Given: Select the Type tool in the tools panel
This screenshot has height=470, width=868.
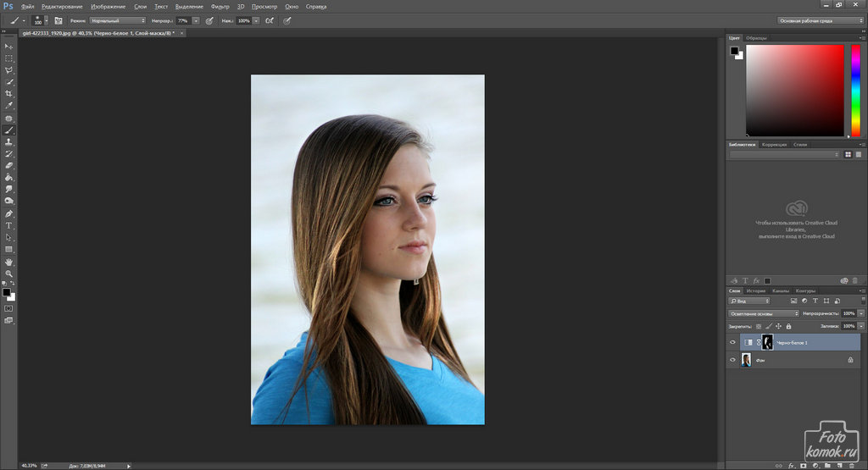Looking at the screenshot, I should tap(8, 225).
